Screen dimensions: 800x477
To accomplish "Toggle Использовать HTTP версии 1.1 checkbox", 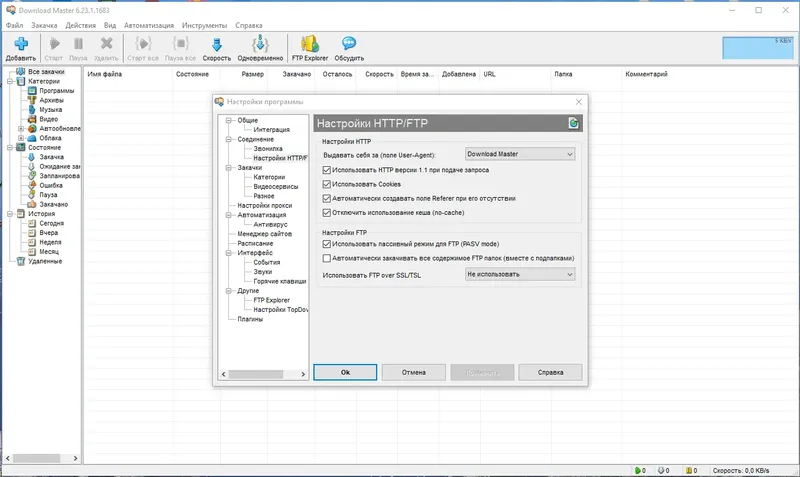I will 327,170.
